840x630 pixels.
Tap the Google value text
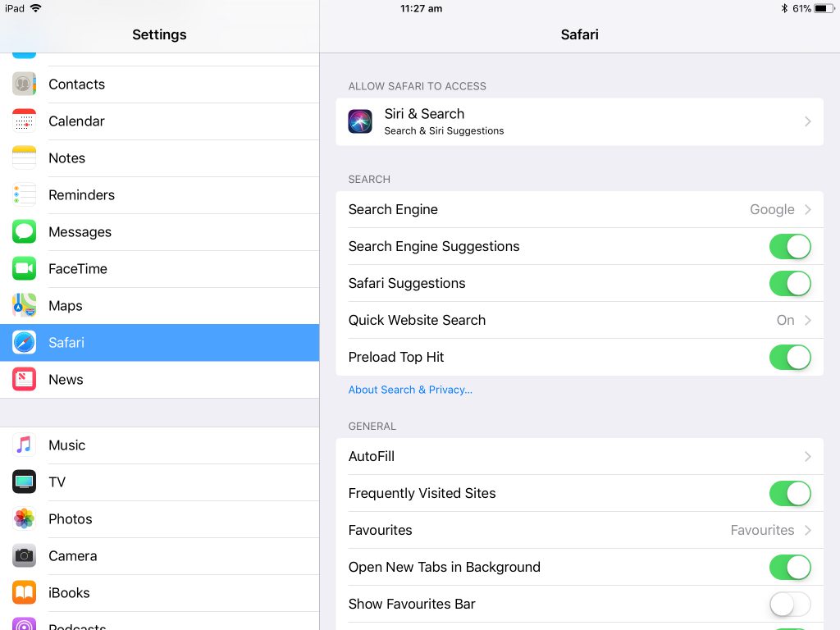pyautogui.click(x=772, y=209)
